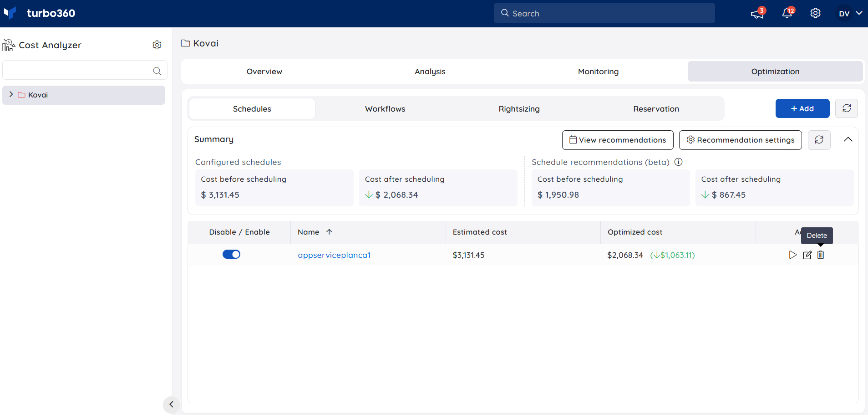Open announcements megaphone icon
The width and height of the screenshot is (868, 415).
click(x=757, y=14)
